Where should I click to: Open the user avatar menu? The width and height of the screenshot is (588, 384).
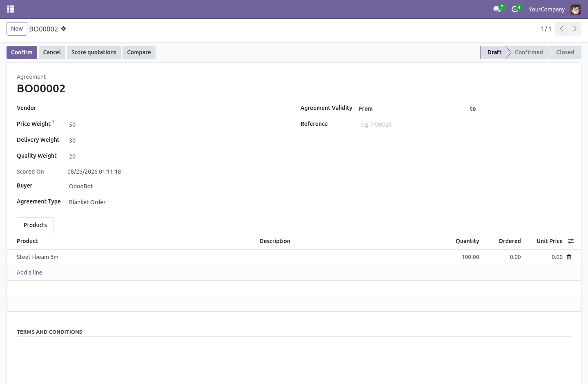coord(575,9)
